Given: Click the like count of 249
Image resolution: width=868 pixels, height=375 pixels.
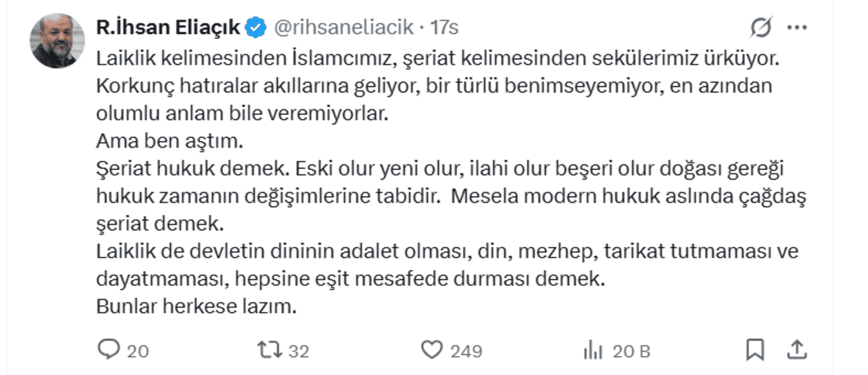Looking at the screenshot, I should click(465, 351).
